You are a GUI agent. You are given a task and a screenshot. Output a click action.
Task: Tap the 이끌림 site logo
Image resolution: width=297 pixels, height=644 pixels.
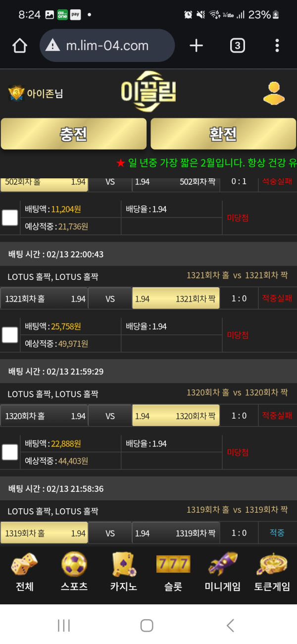coord(148,92)
